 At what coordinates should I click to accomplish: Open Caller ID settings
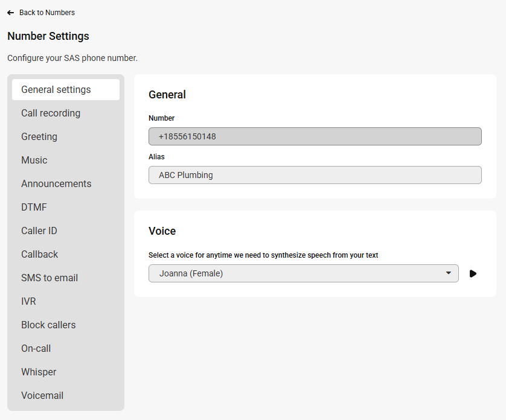coord(66,231)
